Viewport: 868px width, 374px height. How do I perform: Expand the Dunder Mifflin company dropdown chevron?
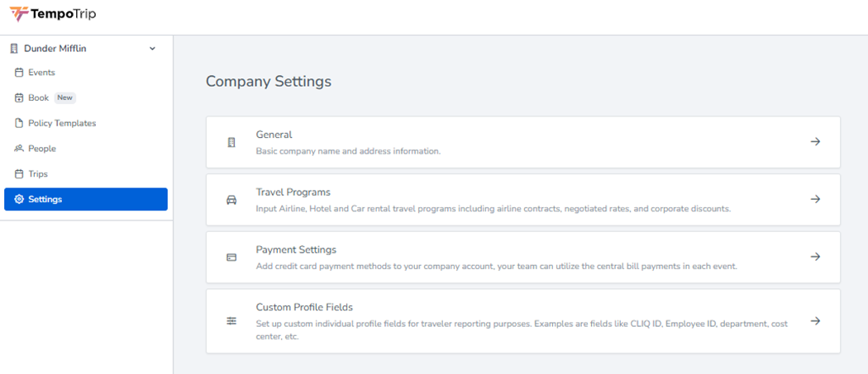(x=152, y=49)
